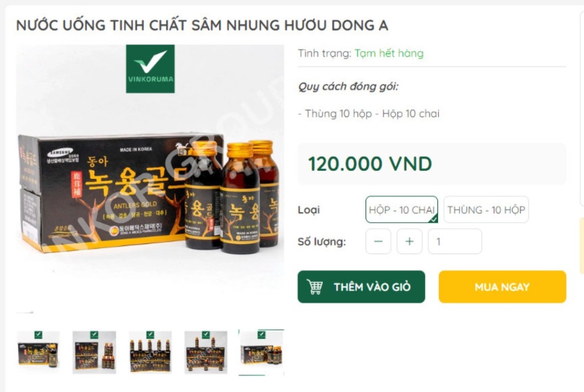Image resolution: width=584 pixels, height=392 pixels.
Task: Click the quantity input field
Action: tap(455, 242)
